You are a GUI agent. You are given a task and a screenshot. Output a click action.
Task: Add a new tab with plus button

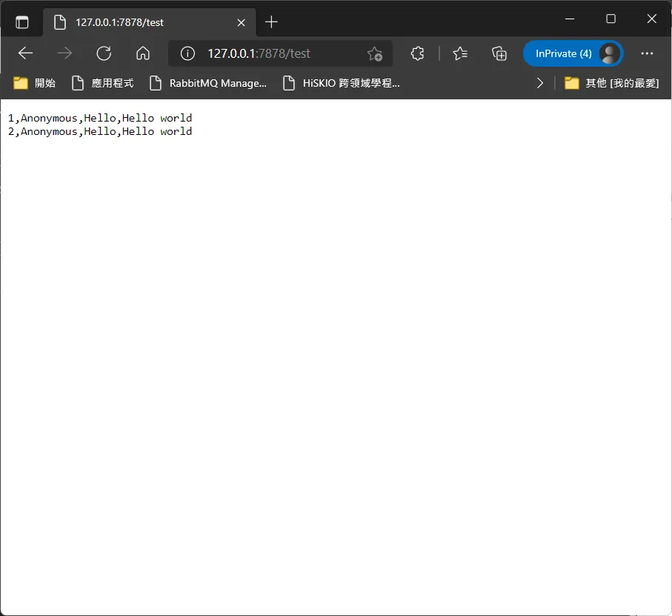(x=271, y=21)
